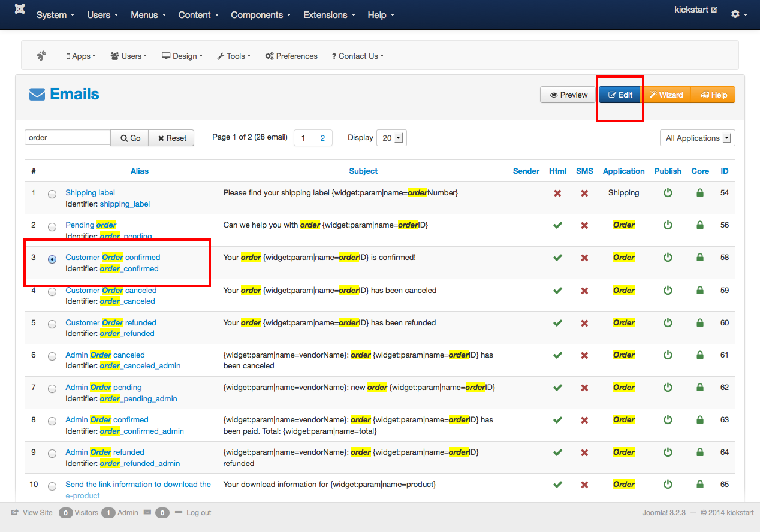Sort the table by Alias column
The width and height of the screenshot is (760, 532).
pos(139,171)
